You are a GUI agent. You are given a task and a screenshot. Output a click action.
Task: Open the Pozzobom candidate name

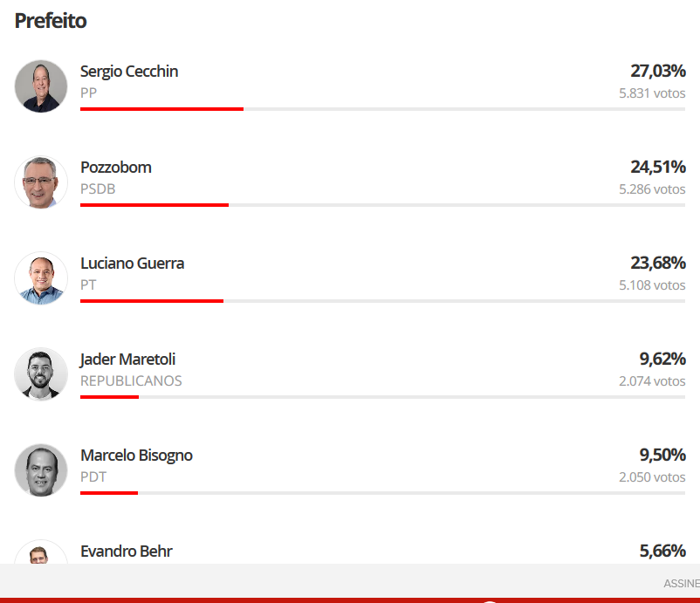(x=115, y=168)
